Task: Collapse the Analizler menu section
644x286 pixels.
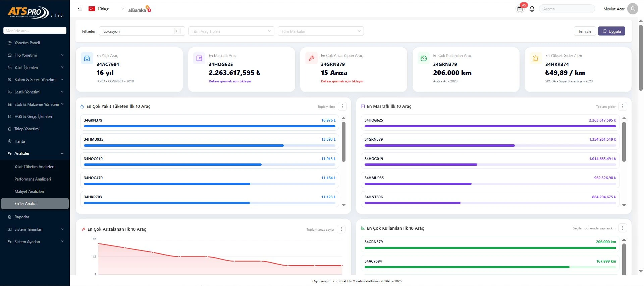Action: [35, 153]
